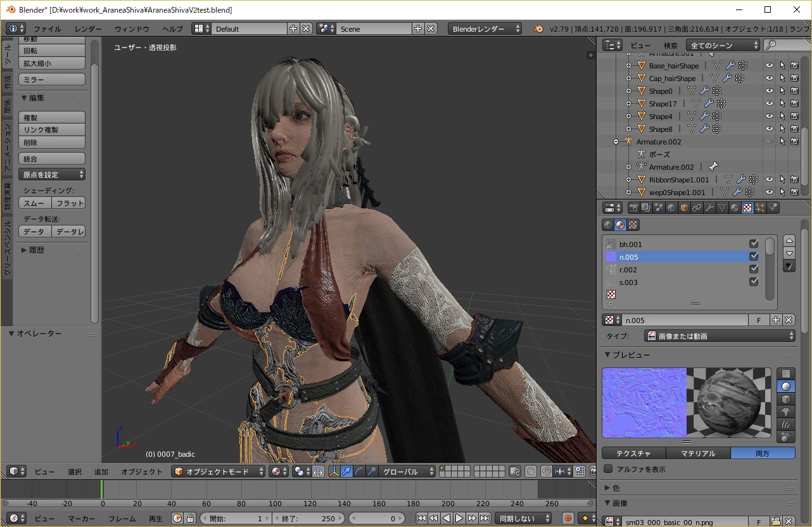
Task: Add a new screen layout with plus
Action: (293, 29)
